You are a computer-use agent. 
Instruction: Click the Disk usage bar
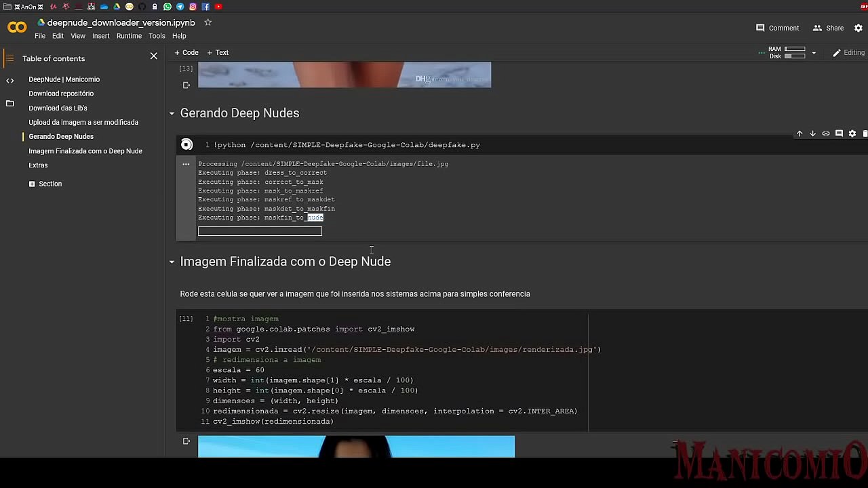795,56
